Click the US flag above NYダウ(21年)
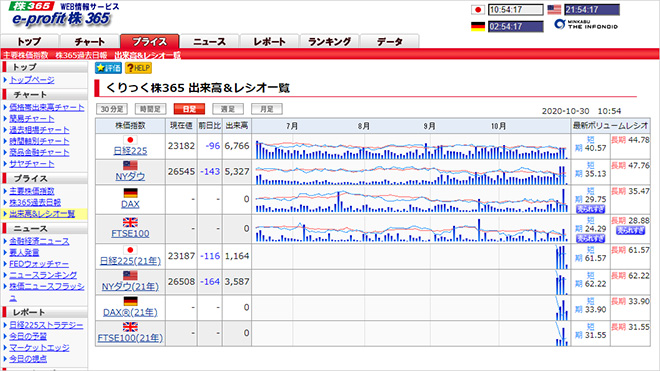 (x=130, y=276)
